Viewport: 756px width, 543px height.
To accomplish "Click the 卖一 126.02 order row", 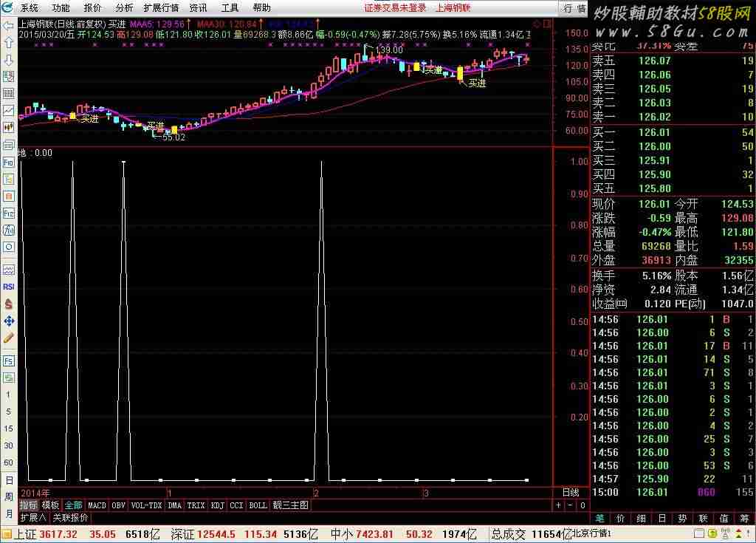I will coord(673,117).
